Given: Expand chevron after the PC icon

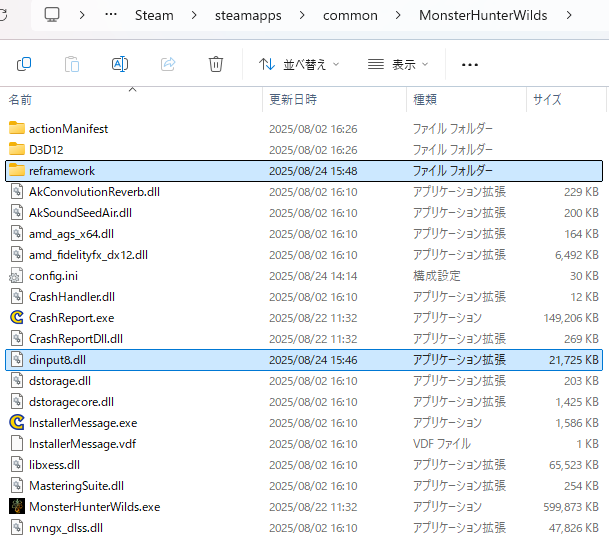Looking at the screenshot, I should 82,15.
